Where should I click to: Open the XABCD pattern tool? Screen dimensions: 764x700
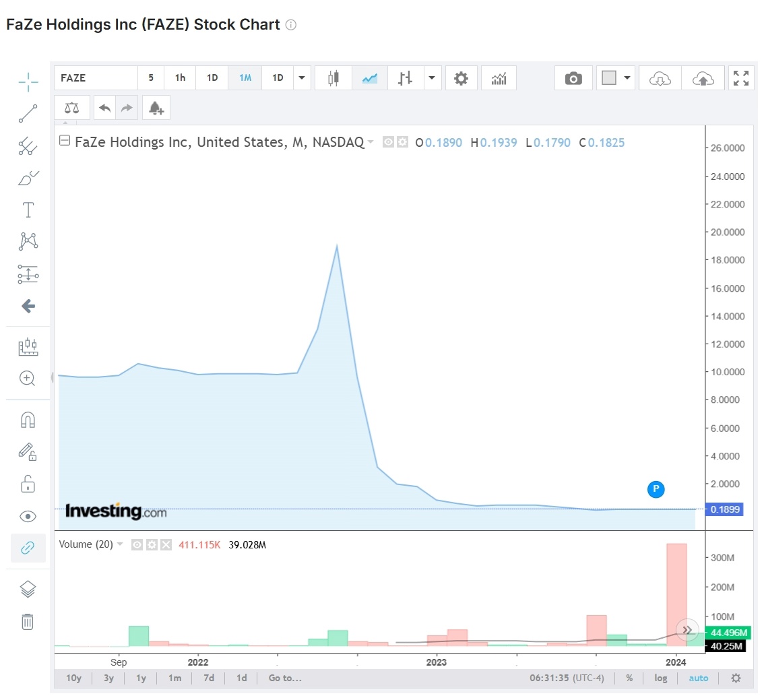(x=28, y=242)
